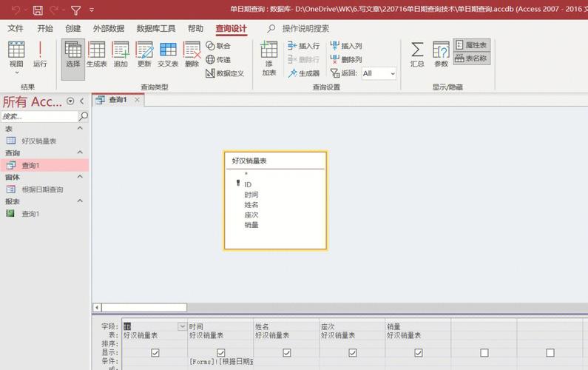Open the 外部数据 ribbon tab
This screenshot has height=370, width=588.
point(109,29)
